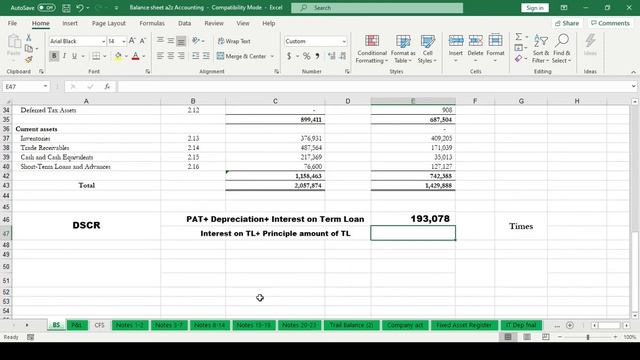
Task: Toggle Wrap Text on selected cell
Action: 234,41
